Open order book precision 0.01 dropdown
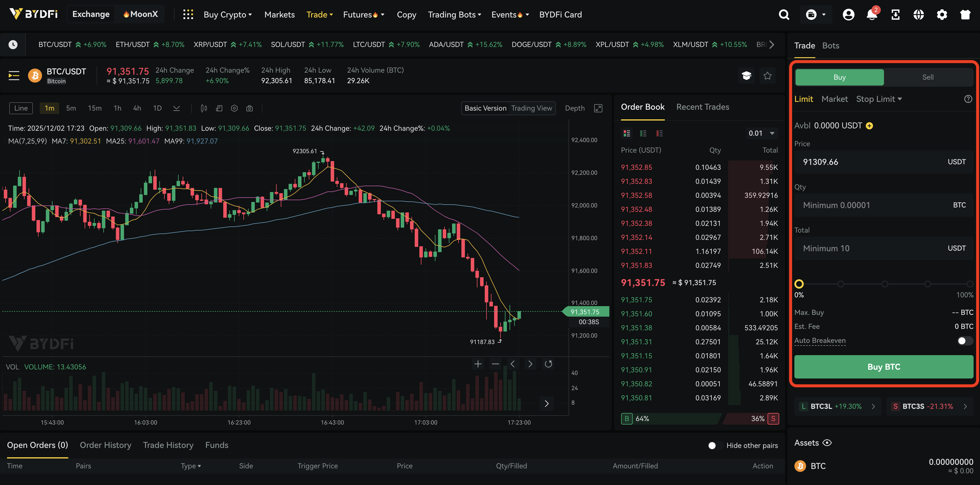Image resolution: width=980 pixels, height=485 pixels. [762, 133]
